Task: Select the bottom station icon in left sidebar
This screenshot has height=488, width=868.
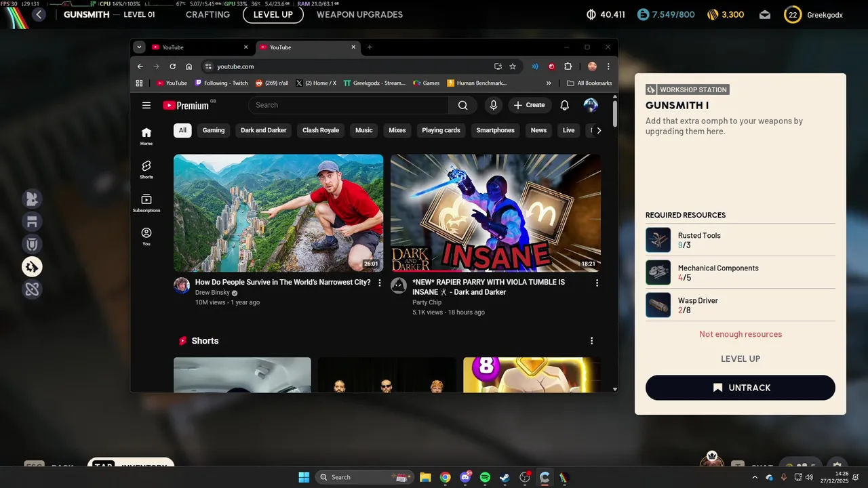Action: click(x=32, y=289)
